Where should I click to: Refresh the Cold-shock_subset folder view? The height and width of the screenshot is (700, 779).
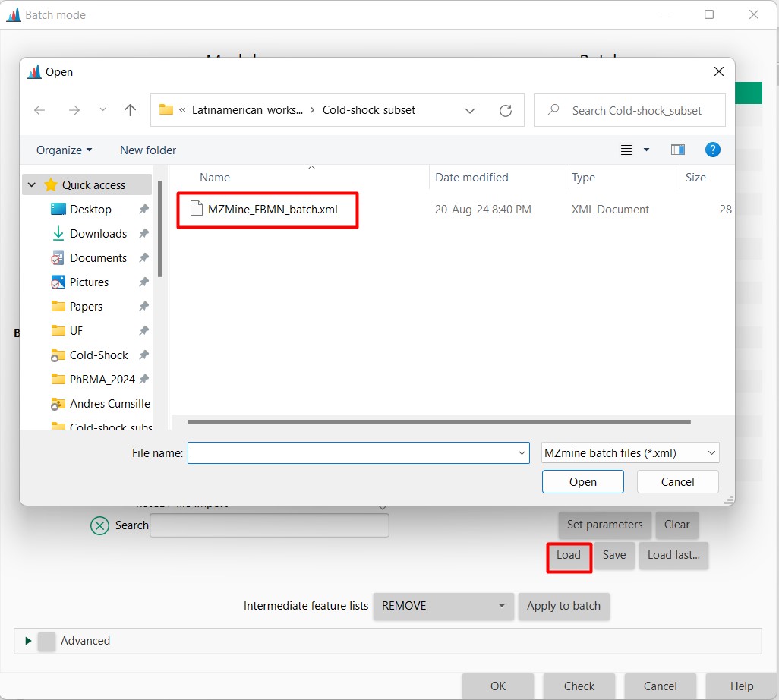coord(506,110)
